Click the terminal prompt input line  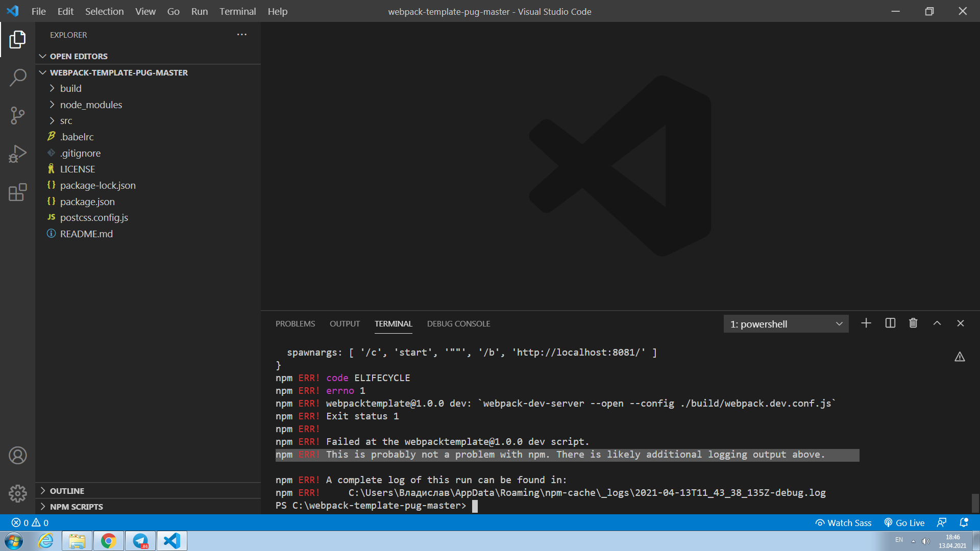(377, 506)
